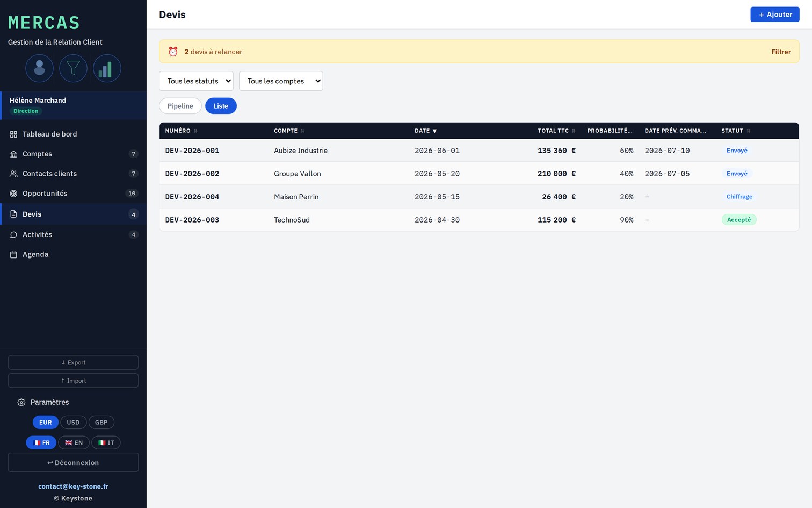The image size is (812, 508).
Task: Open the funnel pipeline icon
Action: click(x=73, y=68)
